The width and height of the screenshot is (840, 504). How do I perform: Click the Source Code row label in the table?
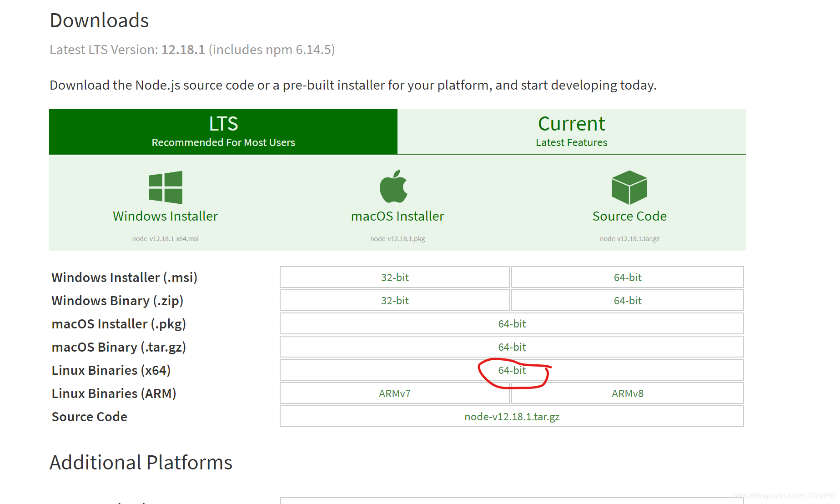coord(89,417)
